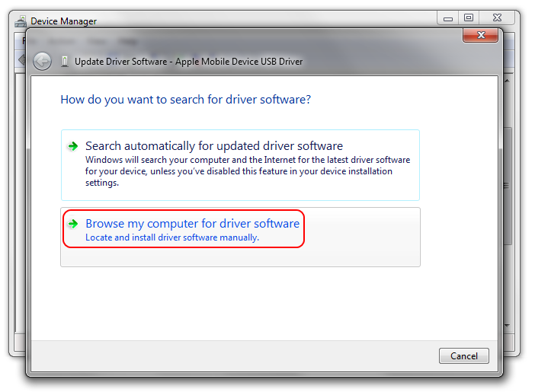Click the device icon beside Update Driver Software

[64, 62]
